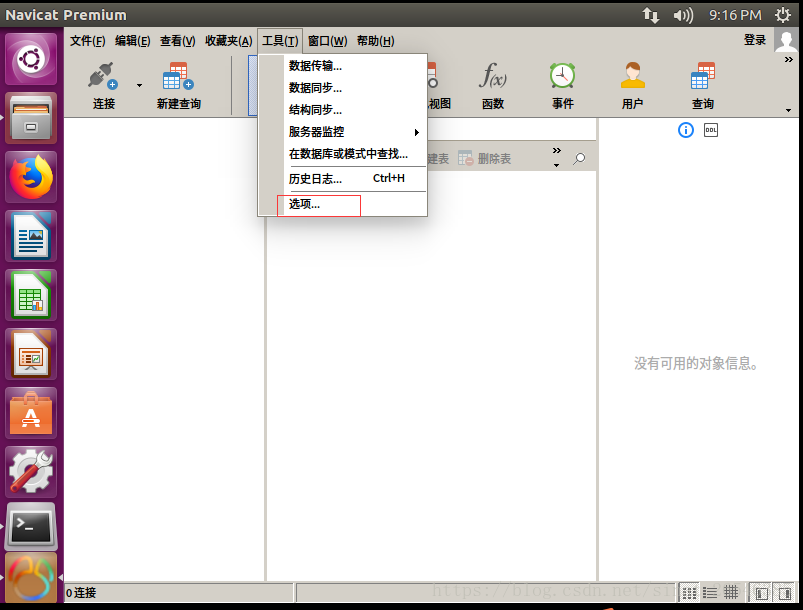Open Terminal from the dock

[31, 527]
